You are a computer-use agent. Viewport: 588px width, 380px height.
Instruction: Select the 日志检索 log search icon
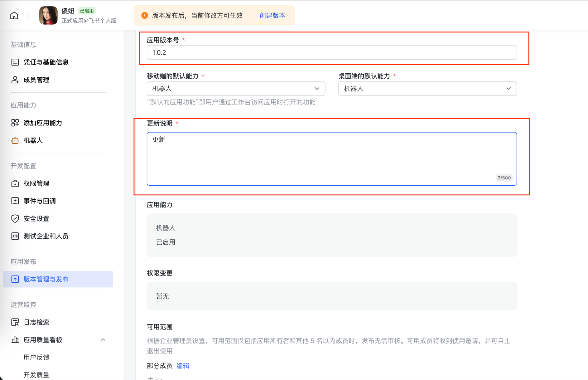coord(15,322)
